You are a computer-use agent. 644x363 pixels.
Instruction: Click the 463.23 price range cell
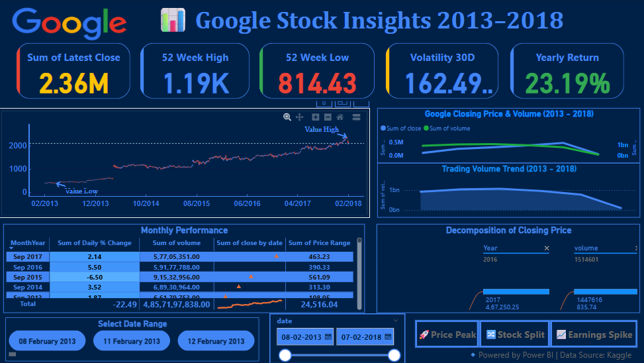point(319,256)
